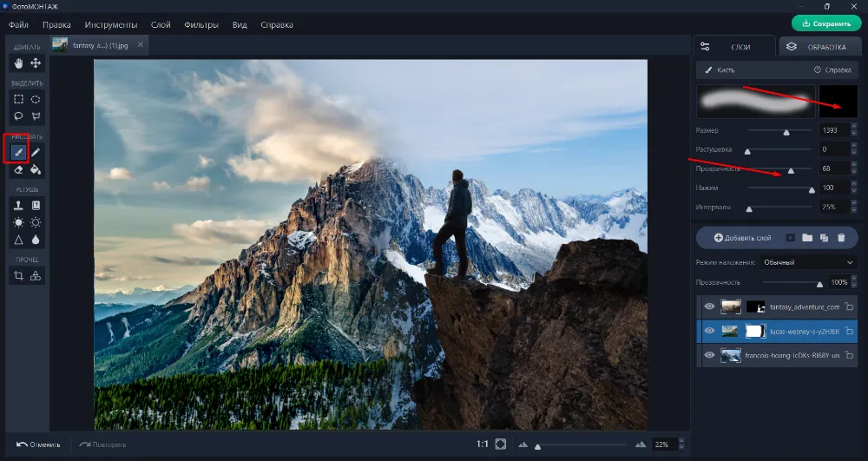Image resolution: width=868 pixels, height=461 pixels.
Task: Hide the fantasy_adventure_com layer
Action: click(709, 306)
